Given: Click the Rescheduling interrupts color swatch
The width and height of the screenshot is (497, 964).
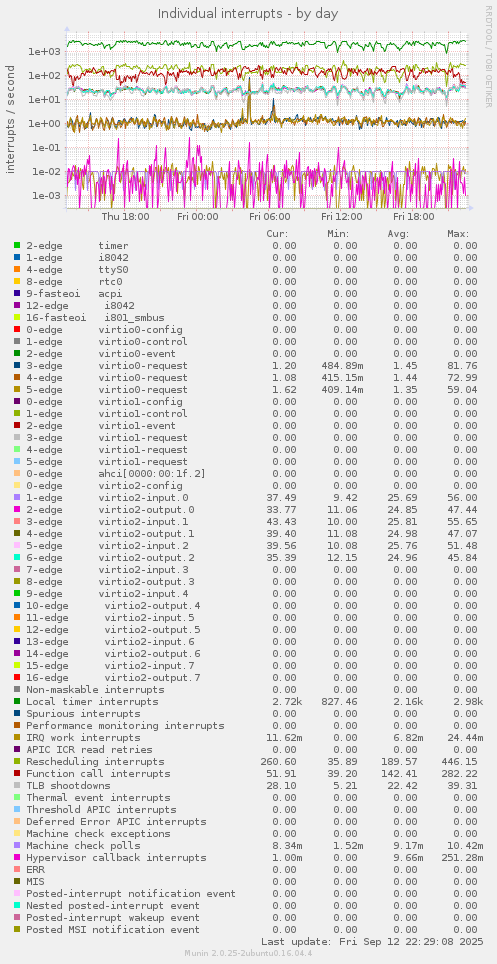Looking at the screenshot, I should tap(17, 762).
